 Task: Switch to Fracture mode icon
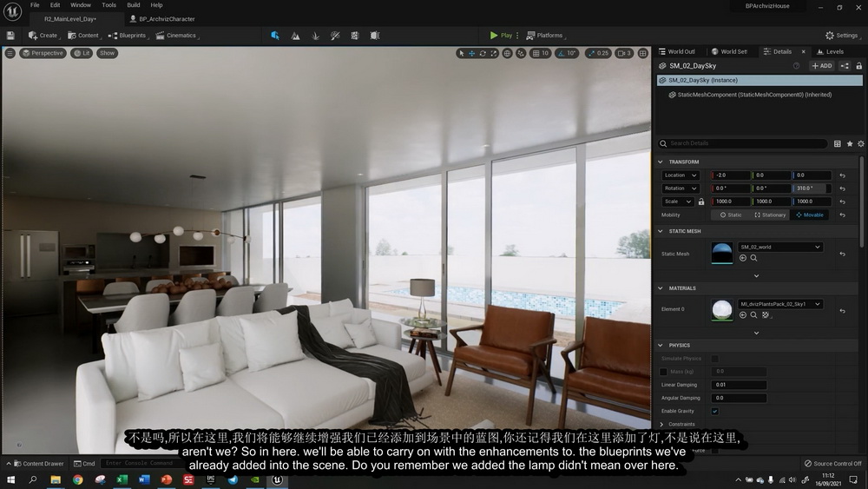[355, 36]
